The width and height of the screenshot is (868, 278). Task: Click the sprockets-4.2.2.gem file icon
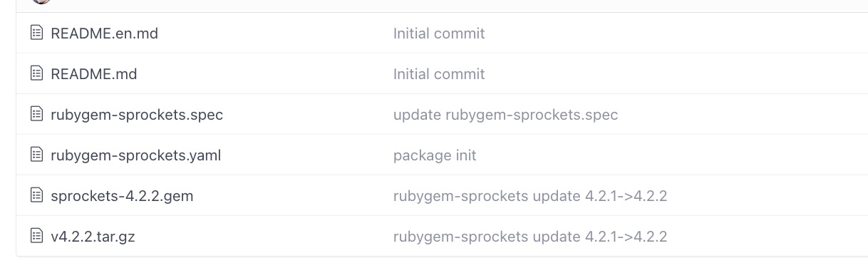coord(37,195)
